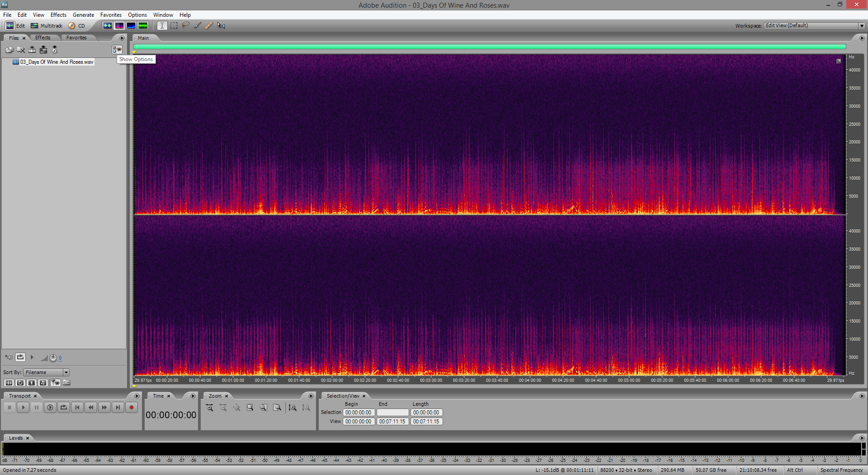The width and height of the screenshot is (868, 475).
Task: Select Waveform display icon in toolbar
Action: 107,26
